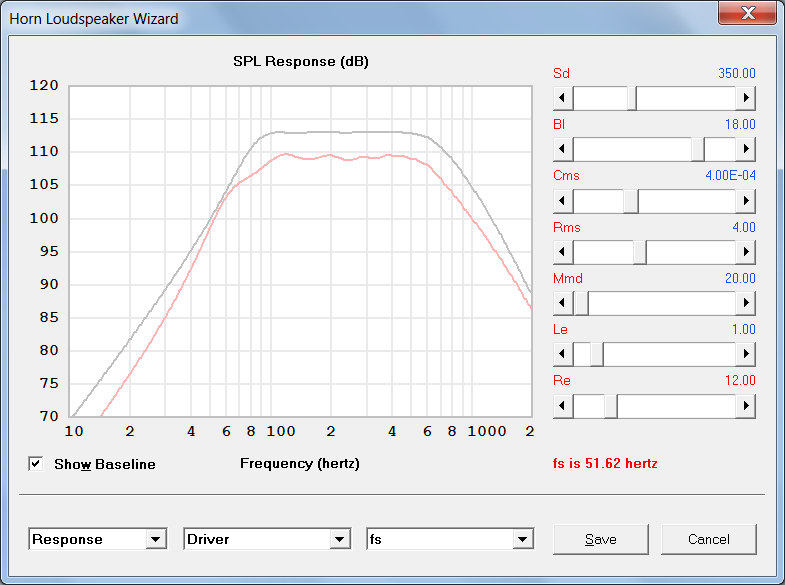Click the Mmd value 20.00
The width and height of the screenshot is (785, 585).
(x=740, y=278)
